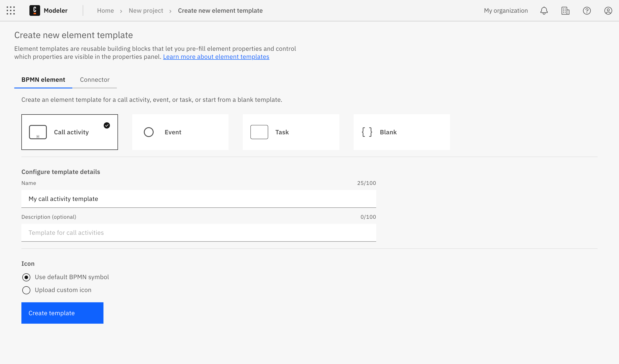Open Learn more about element templates link

click(216, 57)
